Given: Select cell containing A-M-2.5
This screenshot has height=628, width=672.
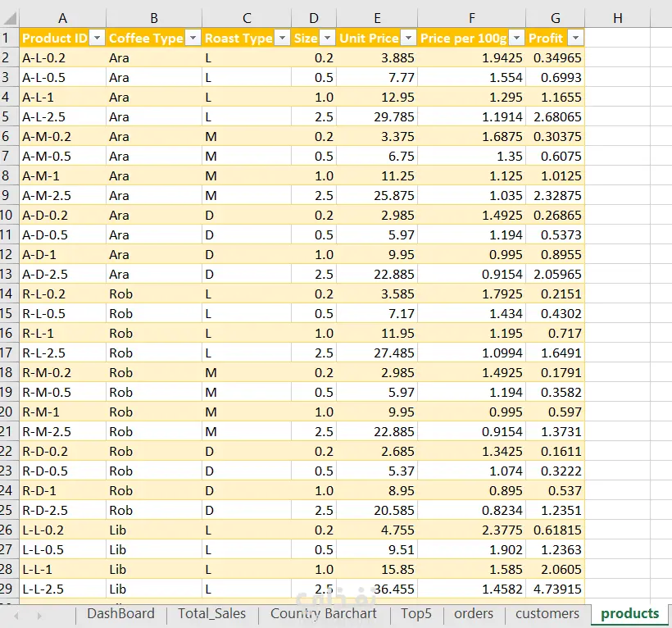Looking at the screenshot, I should 62,195.
